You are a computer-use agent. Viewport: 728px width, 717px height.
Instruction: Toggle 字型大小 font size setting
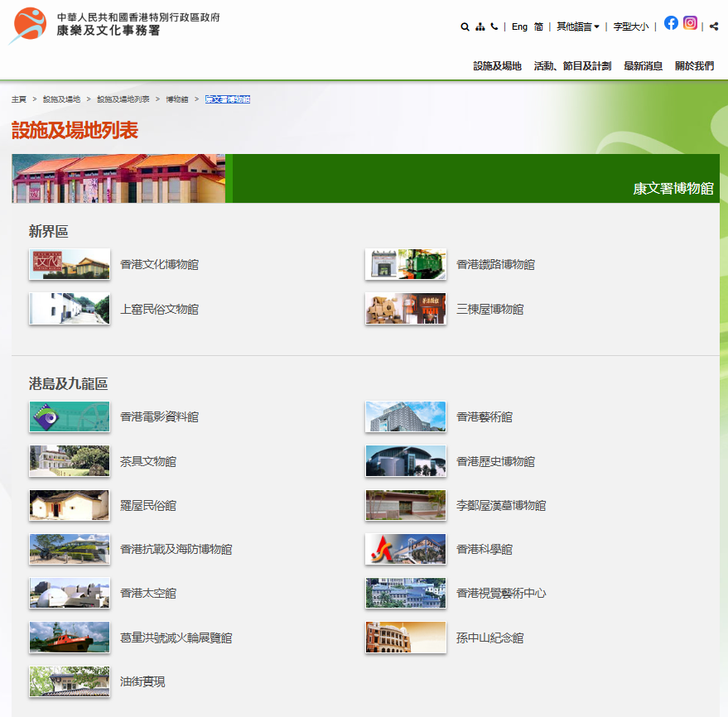click(632, 26)
